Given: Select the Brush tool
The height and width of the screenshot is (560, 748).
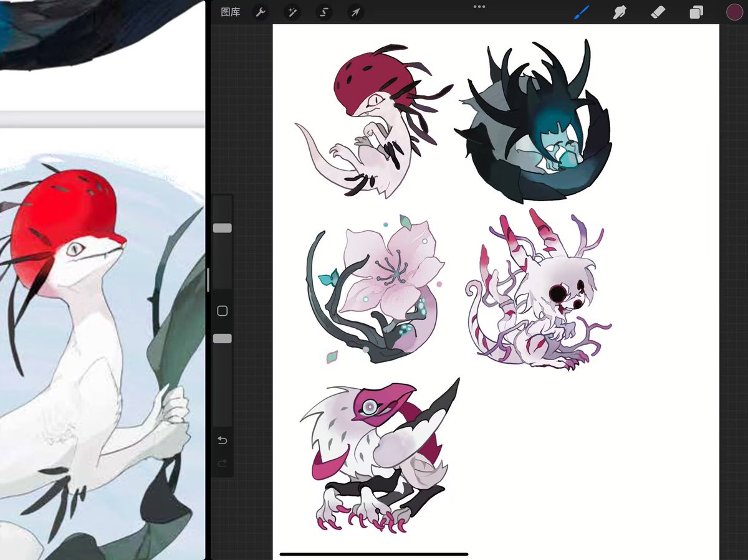Looking at the screenshot, I should point(582,12).
